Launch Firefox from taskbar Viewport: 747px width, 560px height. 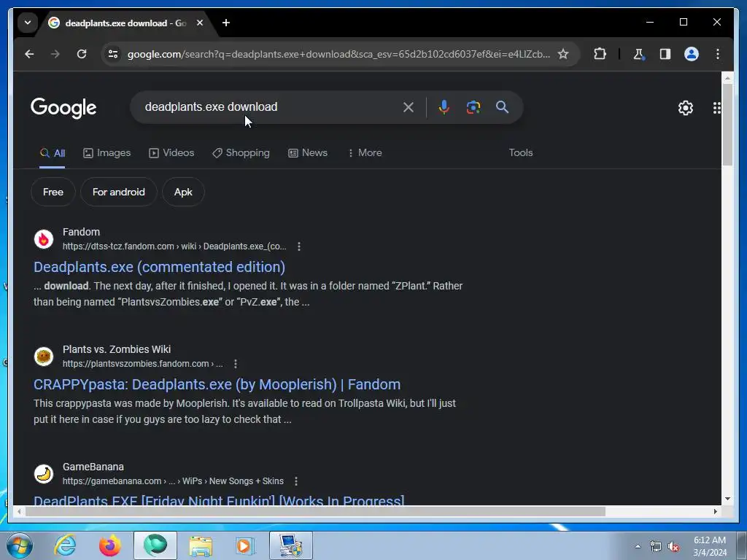click(x=110, y=545)
